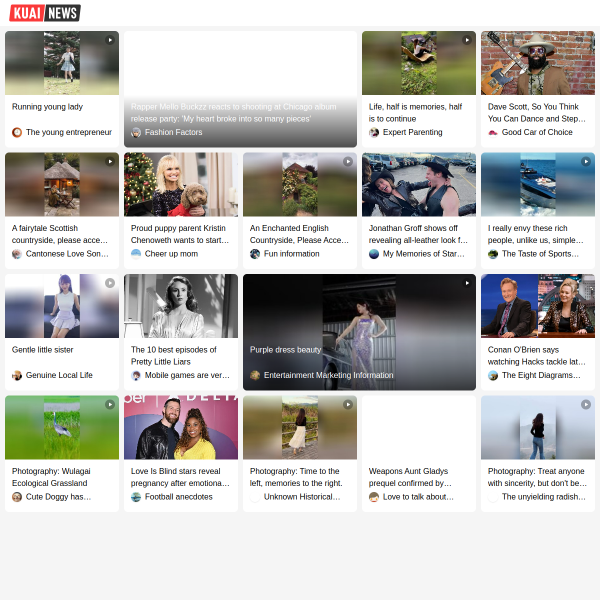Play the yacht video envy rich people

point(586,162)
